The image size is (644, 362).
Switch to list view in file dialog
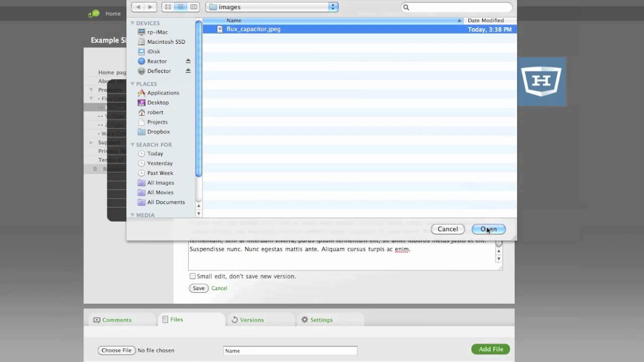(181, 7)
